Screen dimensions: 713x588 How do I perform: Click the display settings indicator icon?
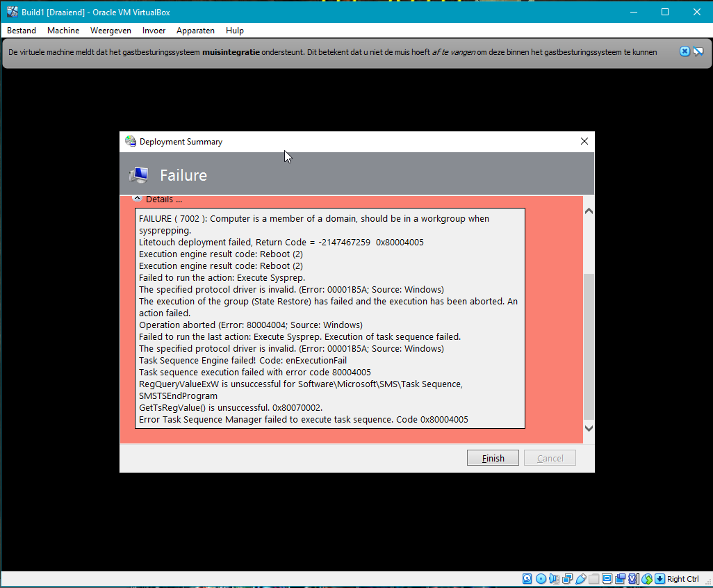[607, 578]
